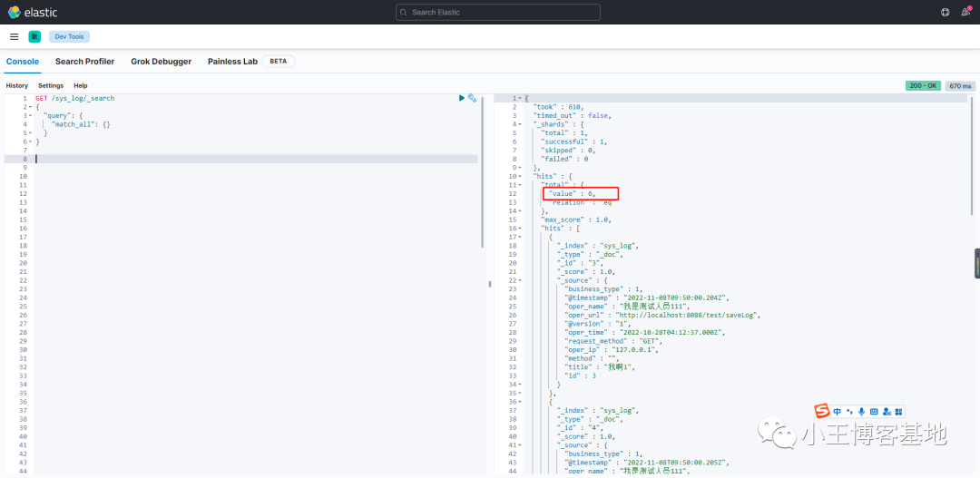Click the Sogou microphone voice input icon
Screen dimensions: 980x478
tap(861, 411)
